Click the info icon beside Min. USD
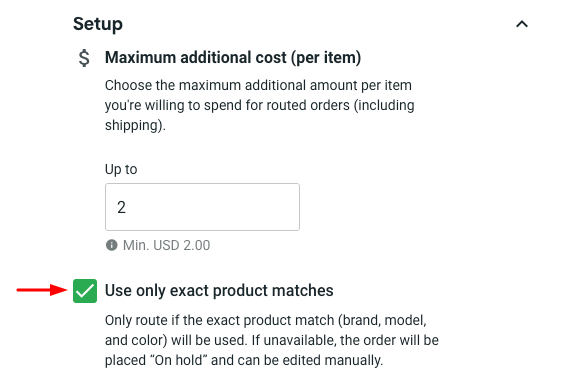The width and height of the screenshot is (570, 388). tap(112, 245)
